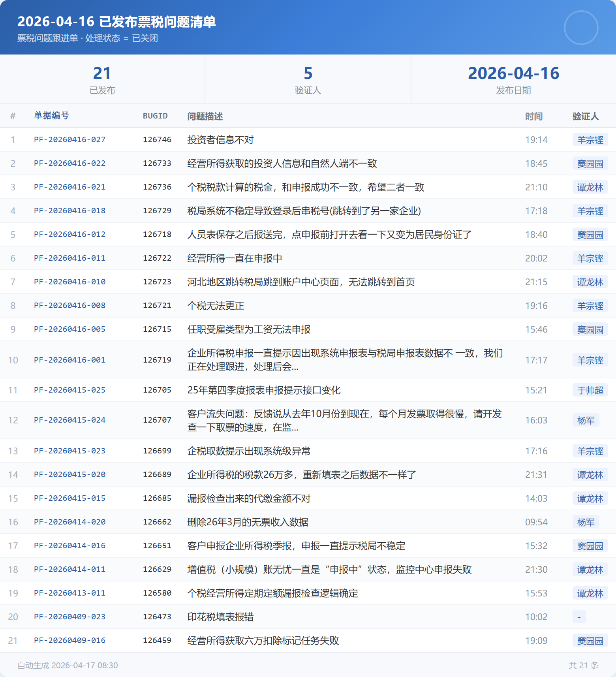Click description 25年第四季度报表申报提示接口变化
616x677 pixels.
point(264,390)
